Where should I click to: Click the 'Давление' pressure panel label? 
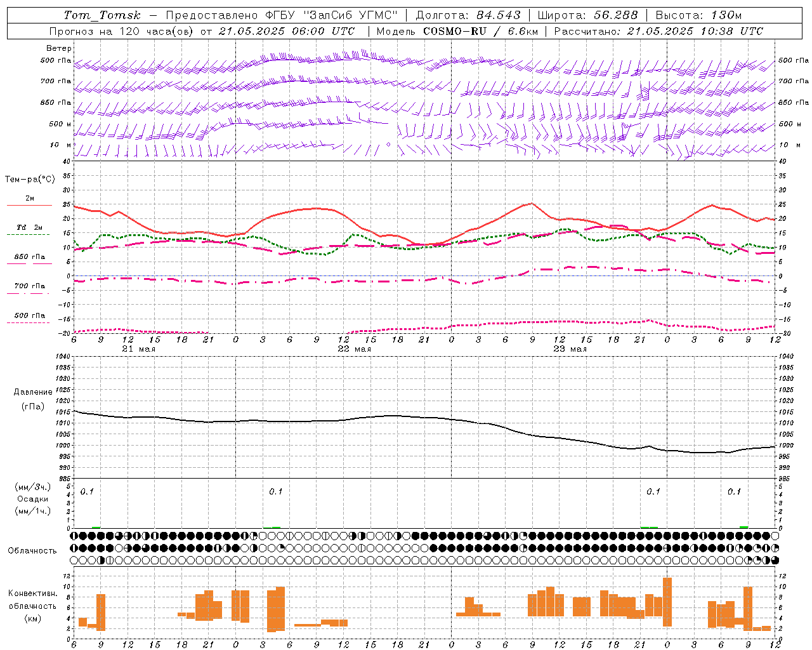pyautogui.click(x=32, y=392)
